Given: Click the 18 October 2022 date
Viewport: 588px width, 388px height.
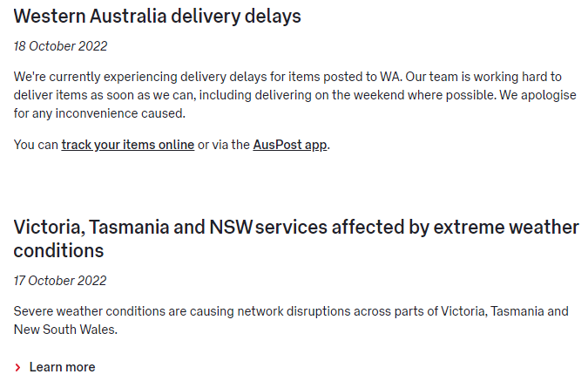Looking at the screenshot, I should coord(61,45).
